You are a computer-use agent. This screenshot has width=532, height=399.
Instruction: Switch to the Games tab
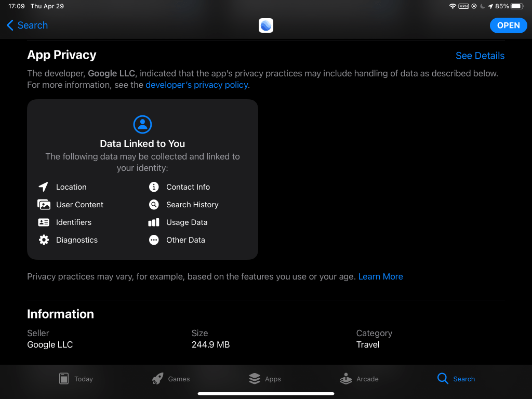[171, 379]
